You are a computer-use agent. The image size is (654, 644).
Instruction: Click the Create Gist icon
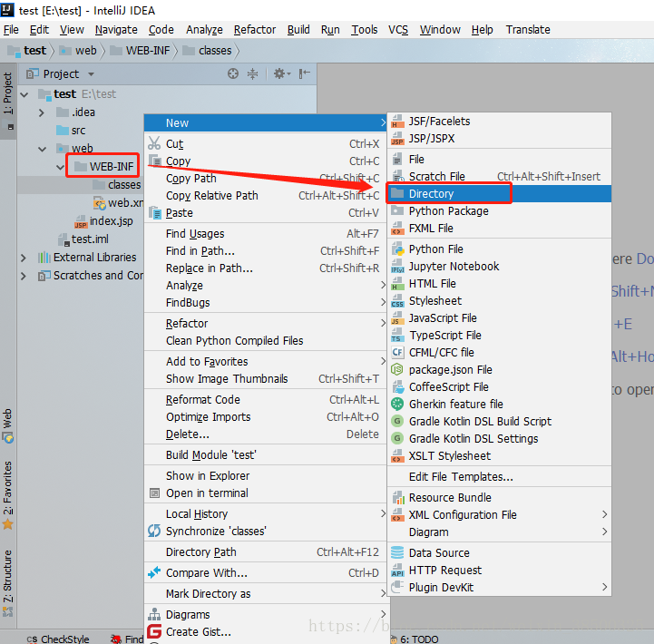tap(154, 631)
